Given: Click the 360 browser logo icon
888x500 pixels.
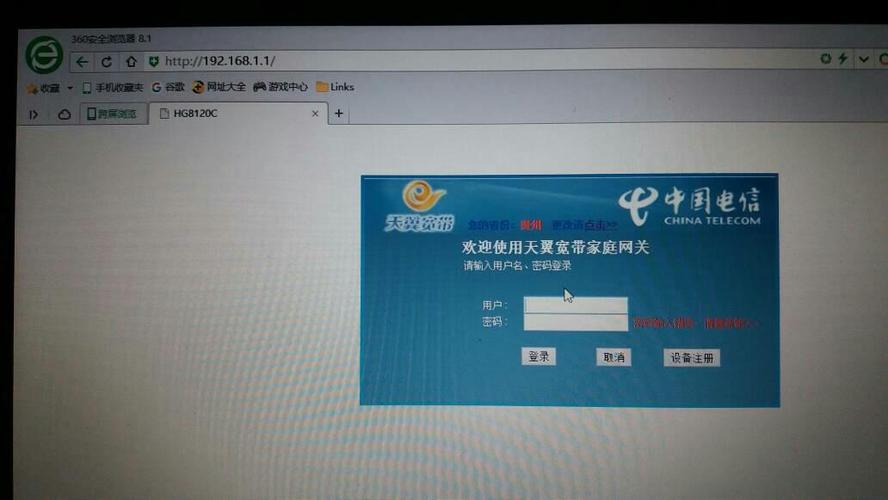Looking at the screenshot, I should click(44, 55).
